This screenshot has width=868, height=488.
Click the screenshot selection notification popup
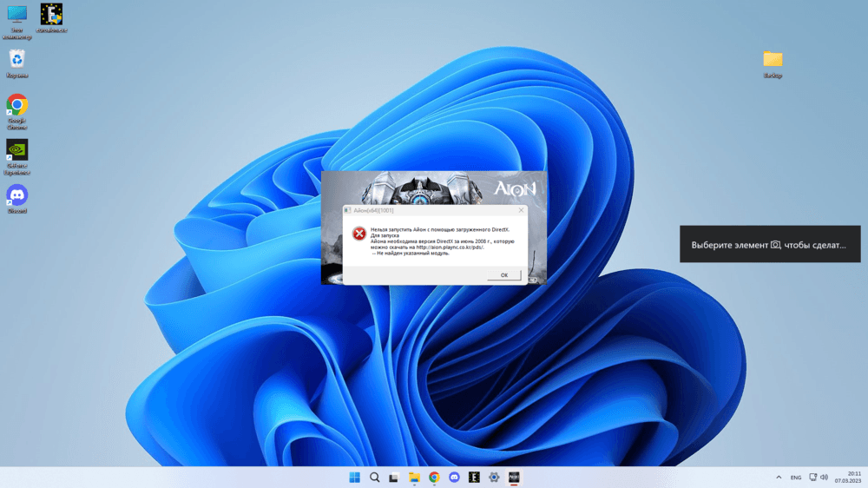[x=769, y=245]
